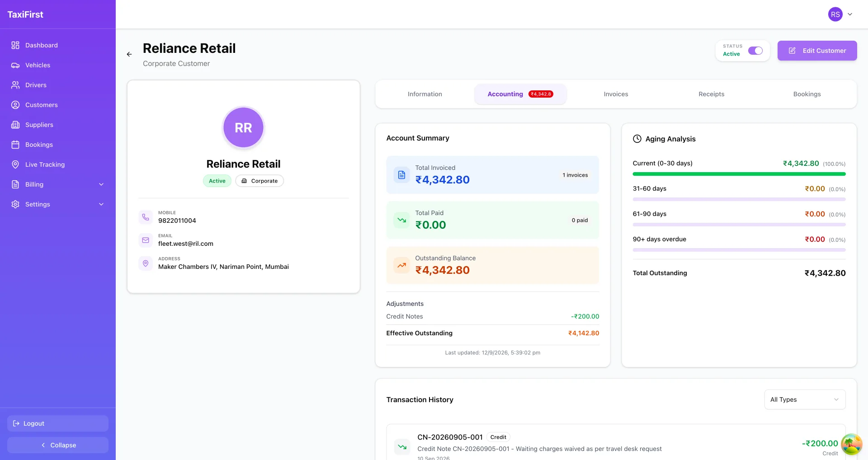Click the 90+ days overdue progress bar

pos(739,250)
